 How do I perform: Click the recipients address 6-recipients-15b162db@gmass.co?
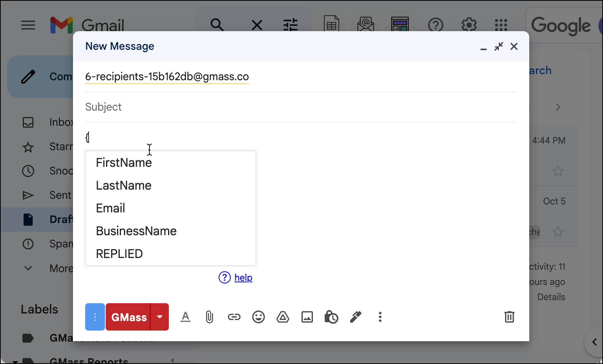(x=167, y=76)
